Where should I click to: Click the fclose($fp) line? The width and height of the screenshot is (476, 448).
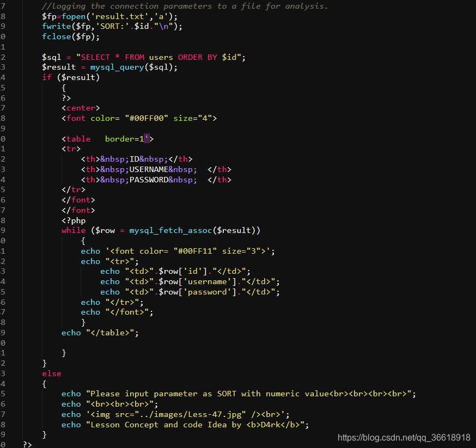71,36
